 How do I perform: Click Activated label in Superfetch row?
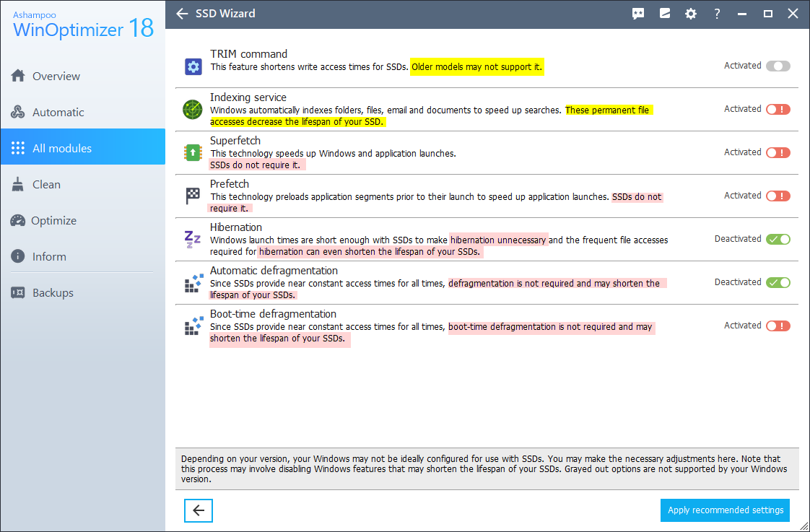[x=742, y=152]
